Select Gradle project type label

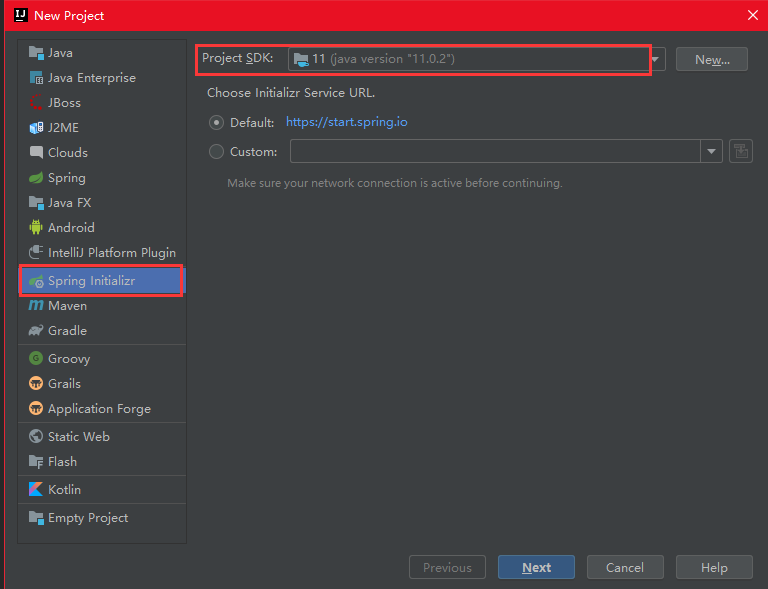[68, 331]
